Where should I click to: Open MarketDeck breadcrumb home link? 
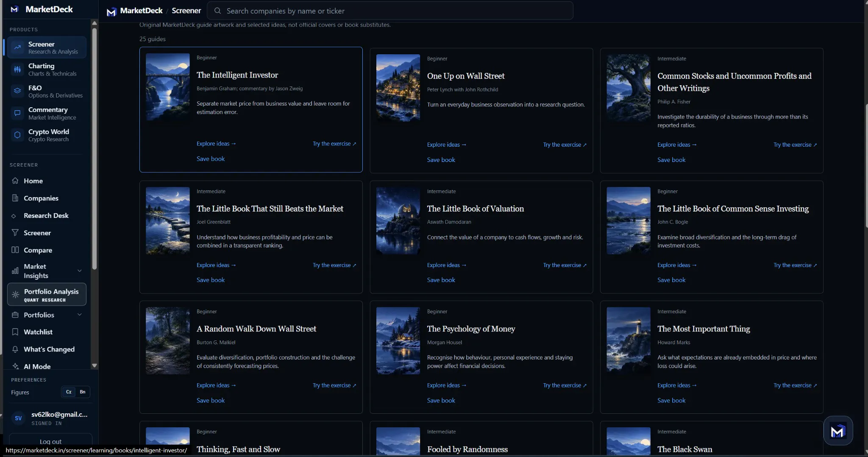(135, 11)
